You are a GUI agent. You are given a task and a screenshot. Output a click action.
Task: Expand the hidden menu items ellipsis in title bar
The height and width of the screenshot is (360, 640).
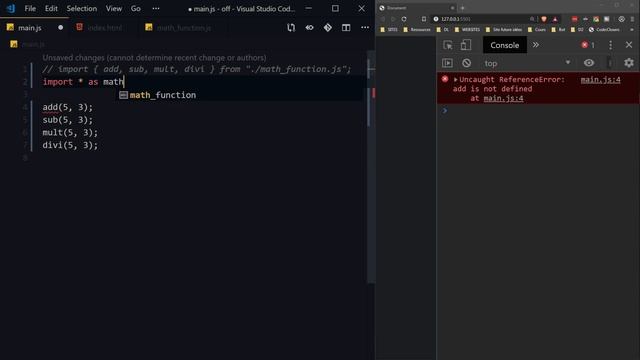(x=156, y=8)
